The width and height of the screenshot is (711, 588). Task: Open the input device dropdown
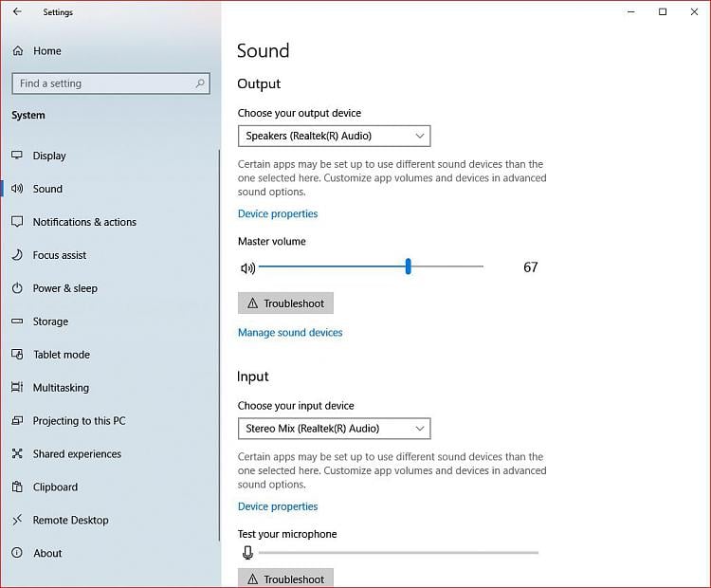[x=334, y=429]
